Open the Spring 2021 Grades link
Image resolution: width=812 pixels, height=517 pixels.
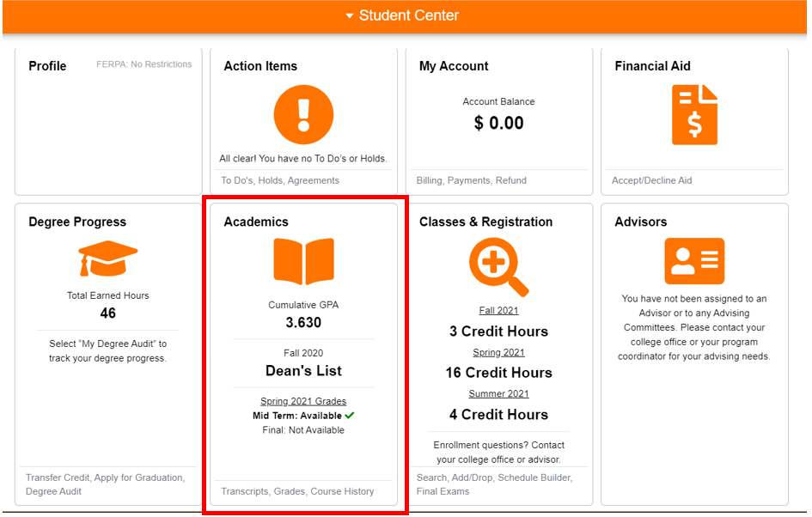[303, 401]
